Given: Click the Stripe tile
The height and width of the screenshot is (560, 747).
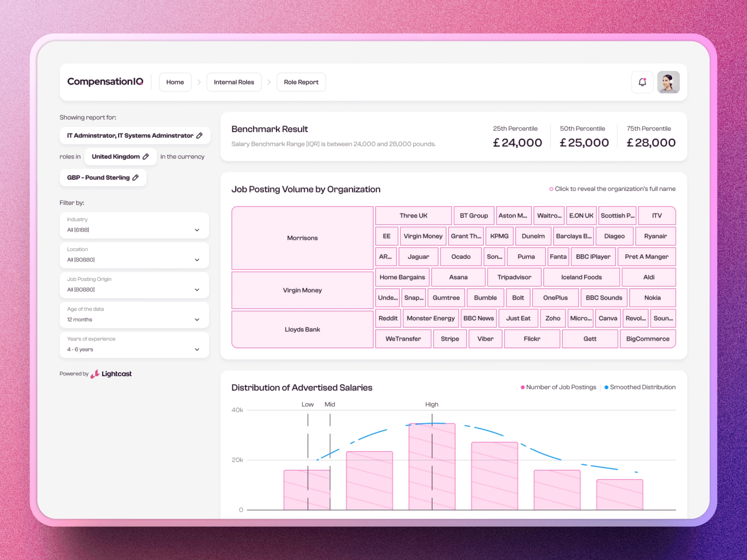Looking at the screenshot, I should [450, 339].
